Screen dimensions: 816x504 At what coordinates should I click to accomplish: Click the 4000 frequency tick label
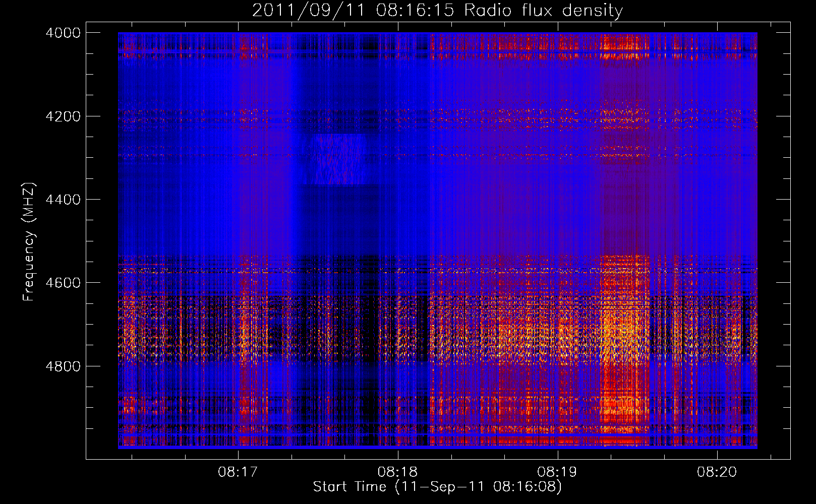pyautogui.click(x=63, y=33)
